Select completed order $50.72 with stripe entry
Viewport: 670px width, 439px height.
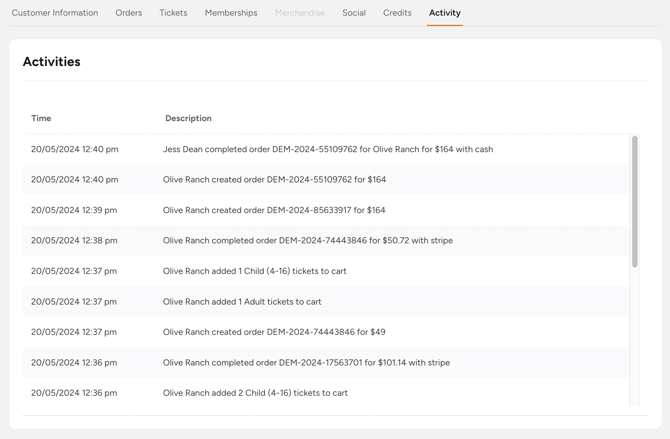(326, 241)
